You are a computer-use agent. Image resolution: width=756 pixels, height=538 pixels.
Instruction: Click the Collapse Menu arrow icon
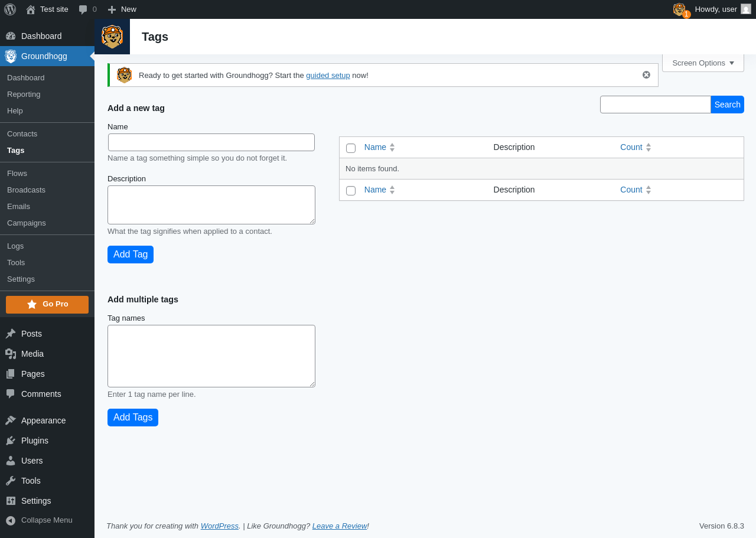point(11,520)
